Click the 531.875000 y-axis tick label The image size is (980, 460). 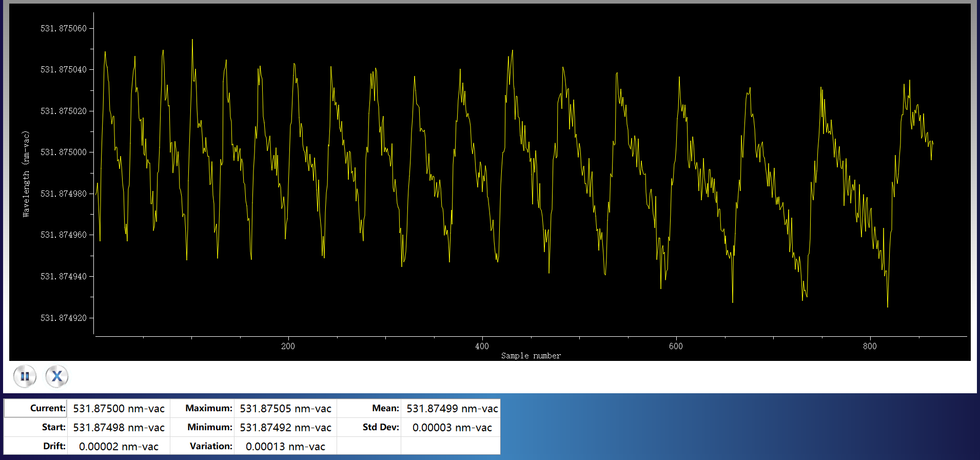64,152
